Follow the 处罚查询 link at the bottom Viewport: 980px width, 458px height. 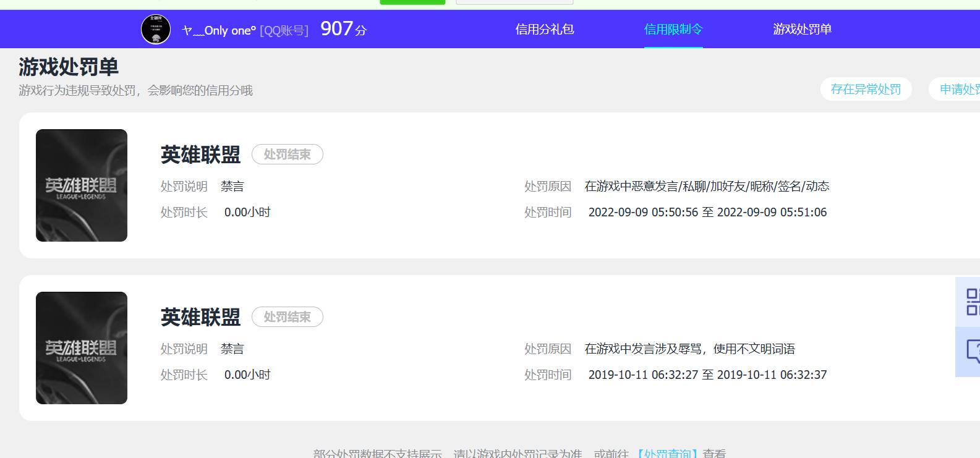pyautogui.click(x=668, y=453)
